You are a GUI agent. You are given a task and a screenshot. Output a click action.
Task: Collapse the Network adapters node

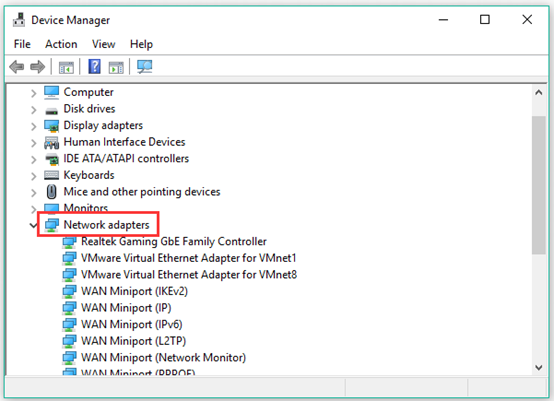click(34, 225)
